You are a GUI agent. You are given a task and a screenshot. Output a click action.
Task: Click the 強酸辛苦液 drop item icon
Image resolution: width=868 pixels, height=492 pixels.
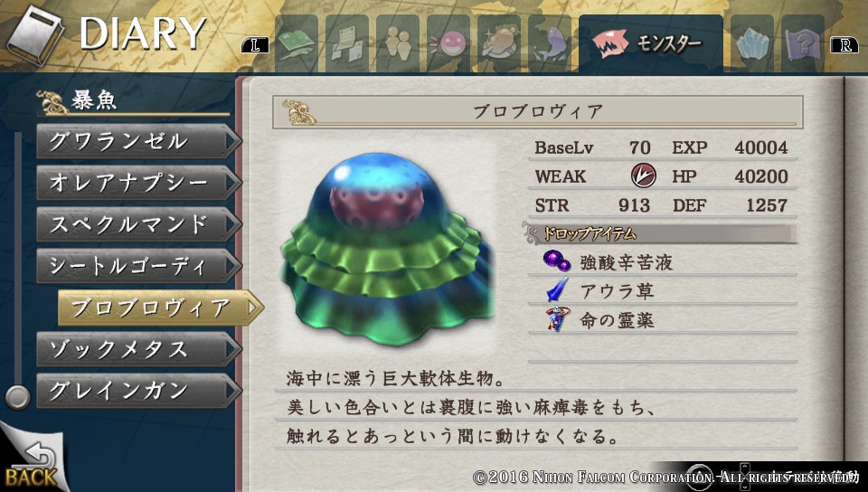tap(556, 261)
